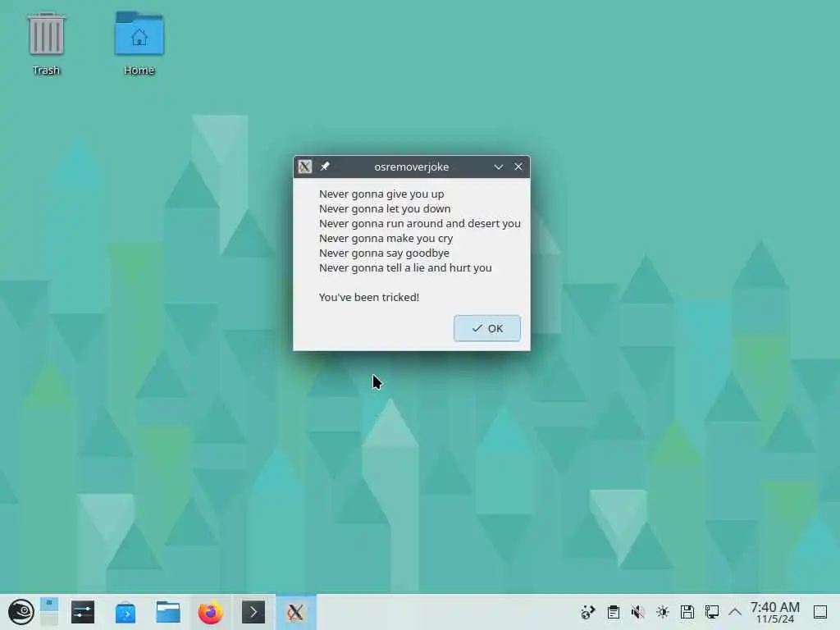Open the software updates tray icon

[x=588, y=612]
